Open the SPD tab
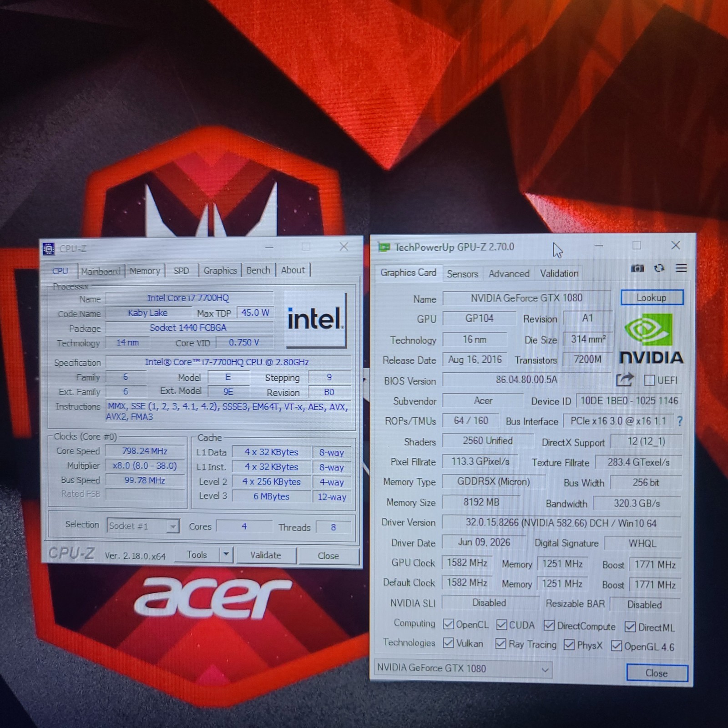Viewport: 728px width, 728px height. click(x=181, y=271)
